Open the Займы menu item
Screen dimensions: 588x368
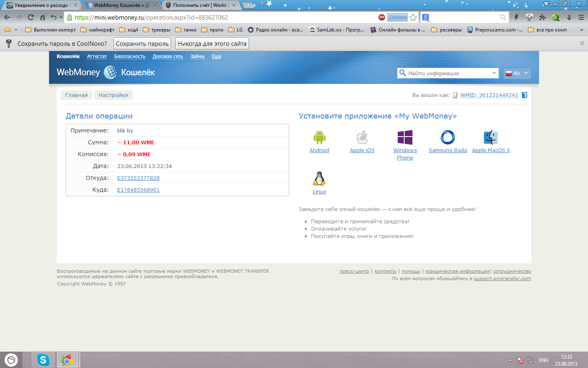point(197,56)
